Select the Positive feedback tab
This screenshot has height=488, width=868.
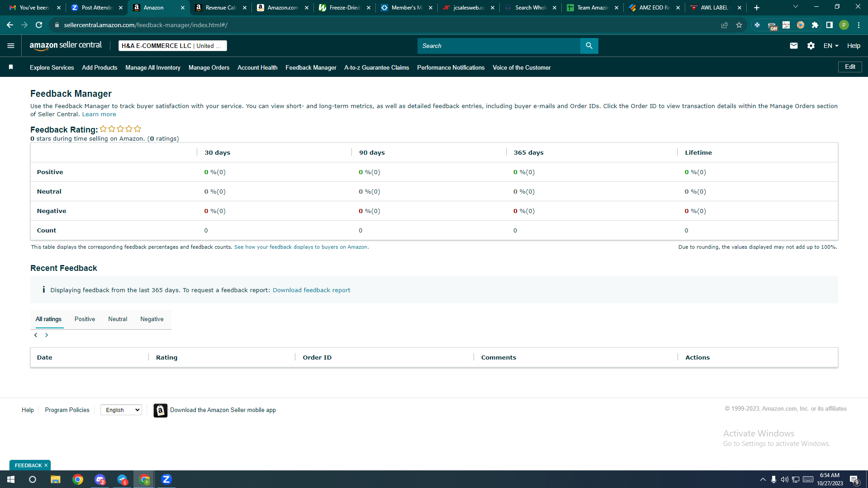click(x=85, y=319)
